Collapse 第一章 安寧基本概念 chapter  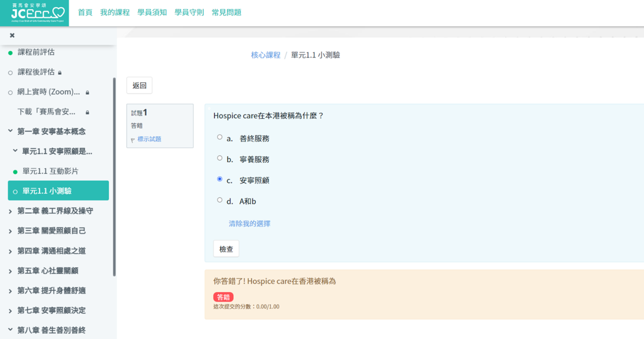click(11, 131)
